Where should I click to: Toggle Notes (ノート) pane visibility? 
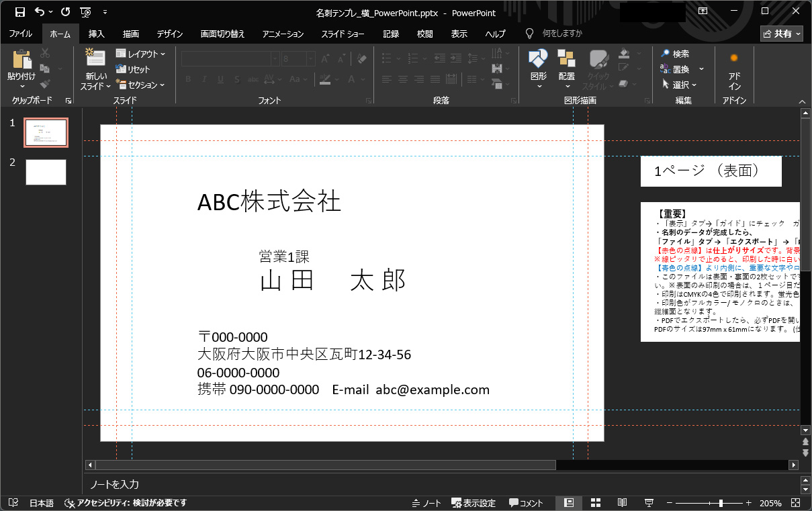426,502
